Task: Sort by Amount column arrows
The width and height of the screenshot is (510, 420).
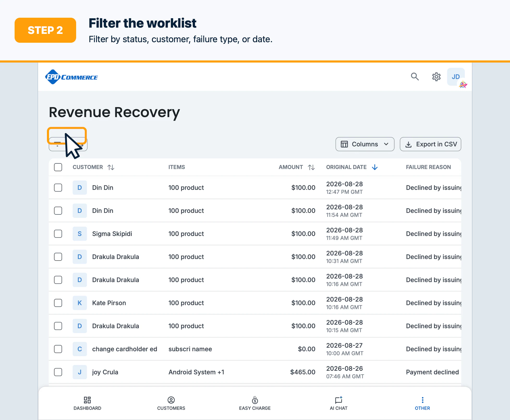Action: tap(311, 167)
